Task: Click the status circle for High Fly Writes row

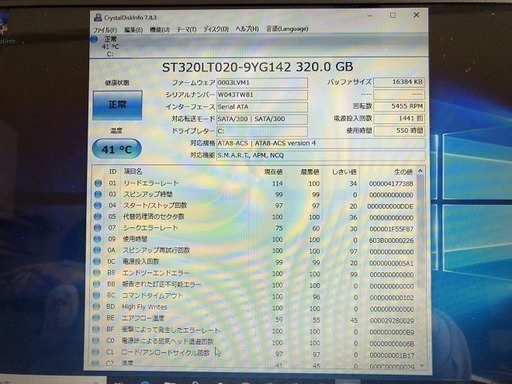Action: (x=96, y=306)
